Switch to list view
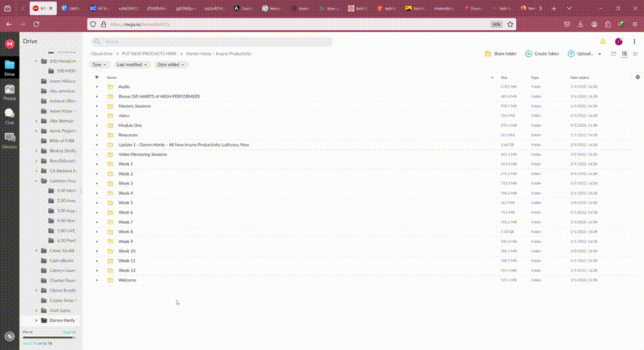 tap(624, 54)
